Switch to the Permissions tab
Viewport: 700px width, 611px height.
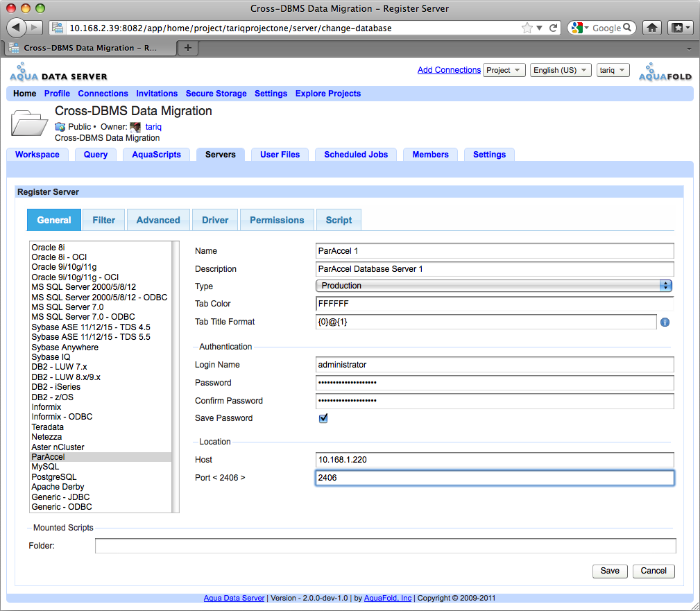coord(277,220)
